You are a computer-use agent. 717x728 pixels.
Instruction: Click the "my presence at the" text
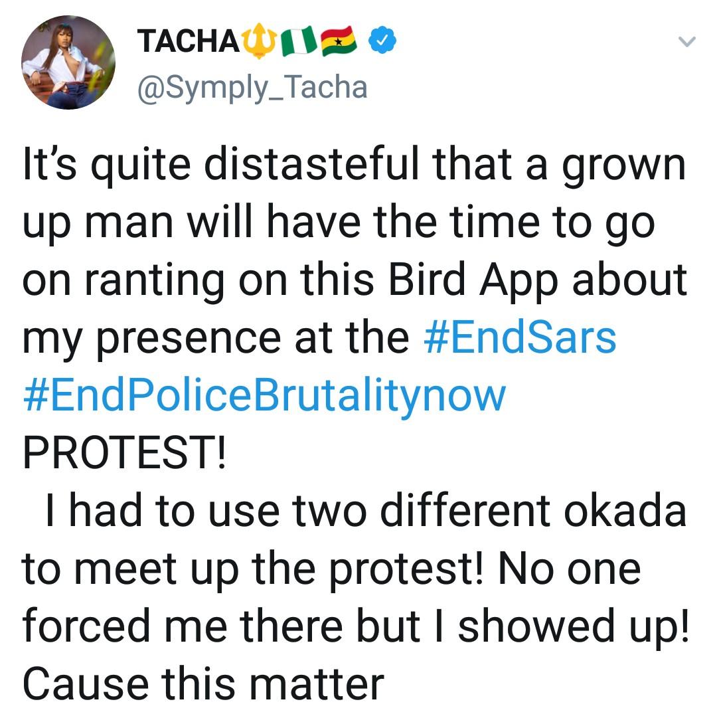coord(216,337)
